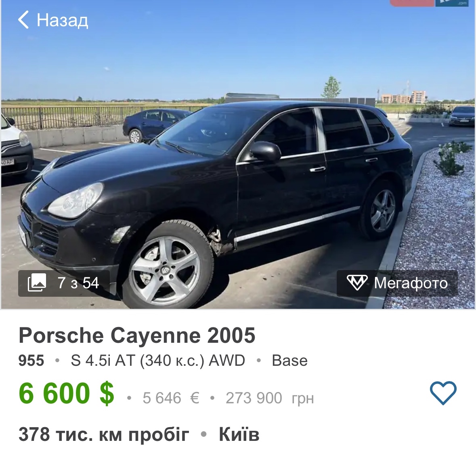Tap the Назад back label
The image size is (476, 455).
click(62, 20)
